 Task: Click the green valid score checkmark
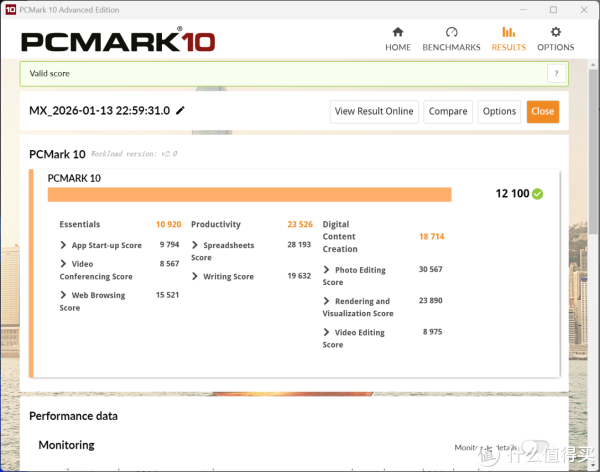(538, 194)
